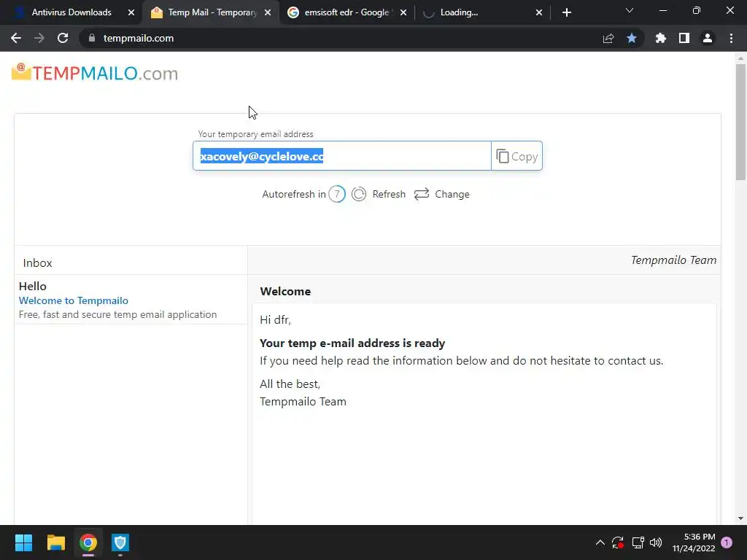The height and width of the screenshot is (560, 747).
Task: Click the bookmark star icon
Action: (632, 38)
